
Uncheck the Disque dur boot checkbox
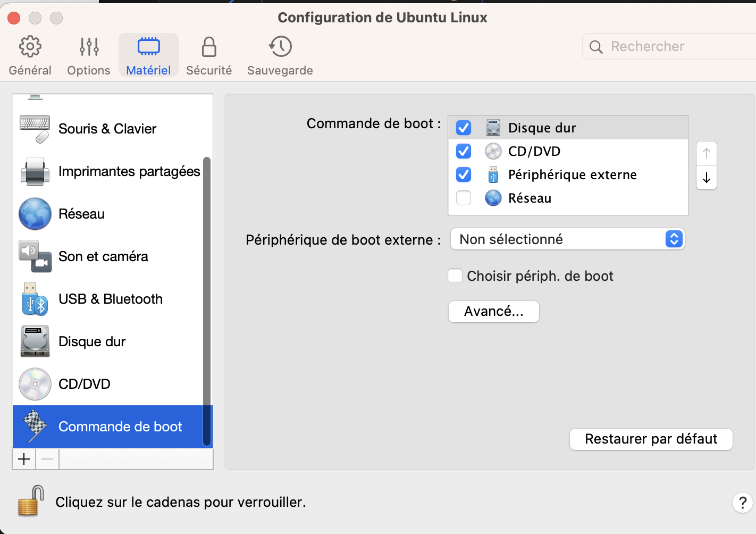(464, 128)
